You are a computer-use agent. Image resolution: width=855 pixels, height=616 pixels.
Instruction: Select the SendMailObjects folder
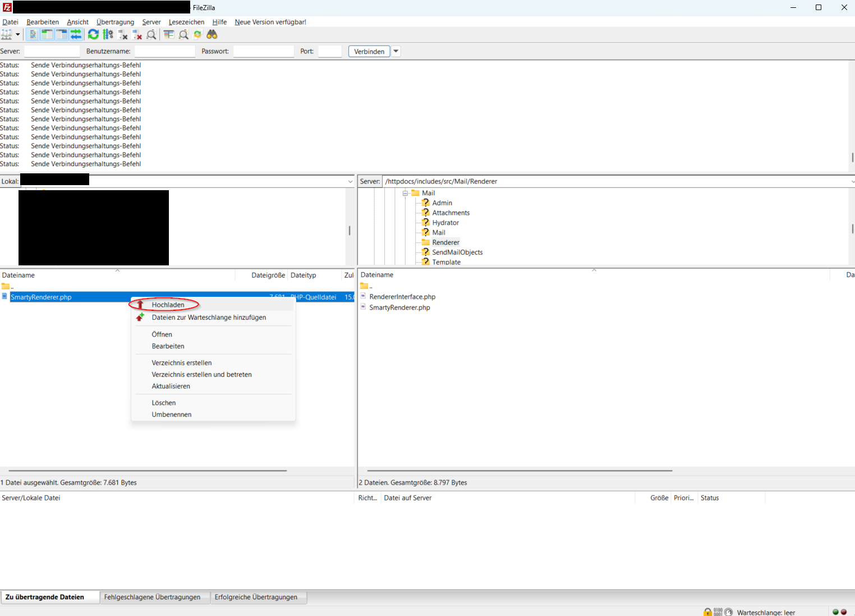pos(457,252)
